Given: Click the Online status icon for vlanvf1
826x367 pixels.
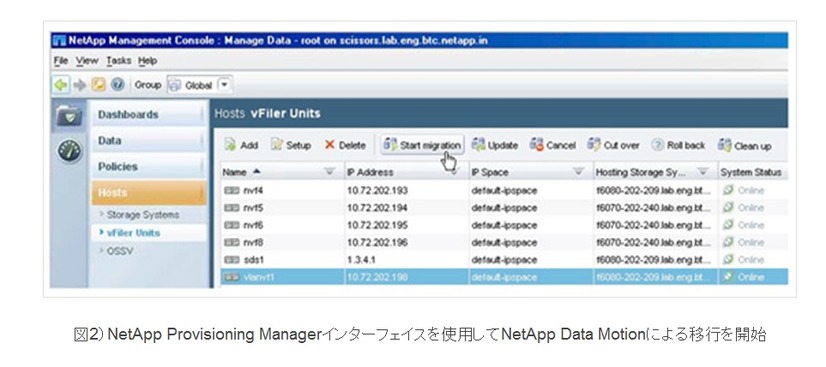Looking at the screenshot, I should pyautogui.click(x=729, y=277).
